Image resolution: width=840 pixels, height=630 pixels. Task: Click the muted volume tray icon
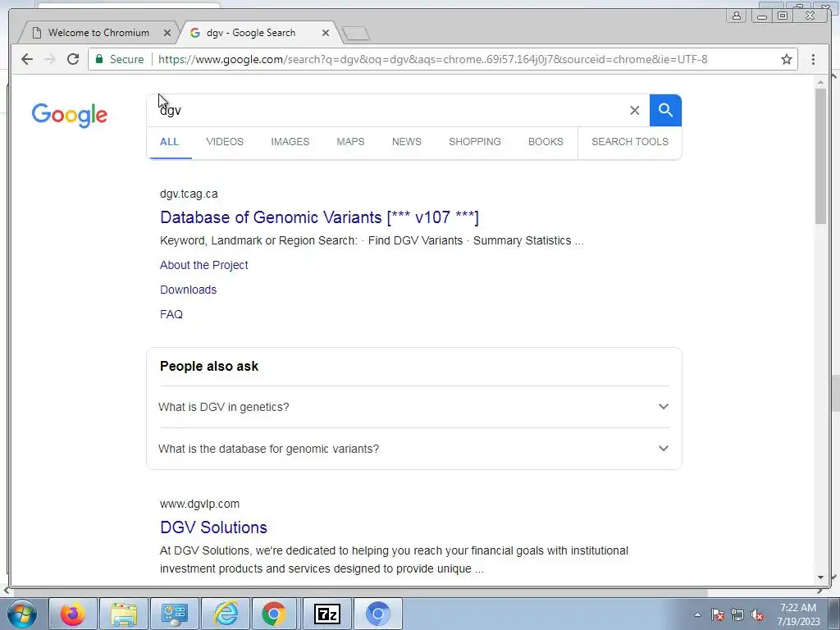[757, 614]
